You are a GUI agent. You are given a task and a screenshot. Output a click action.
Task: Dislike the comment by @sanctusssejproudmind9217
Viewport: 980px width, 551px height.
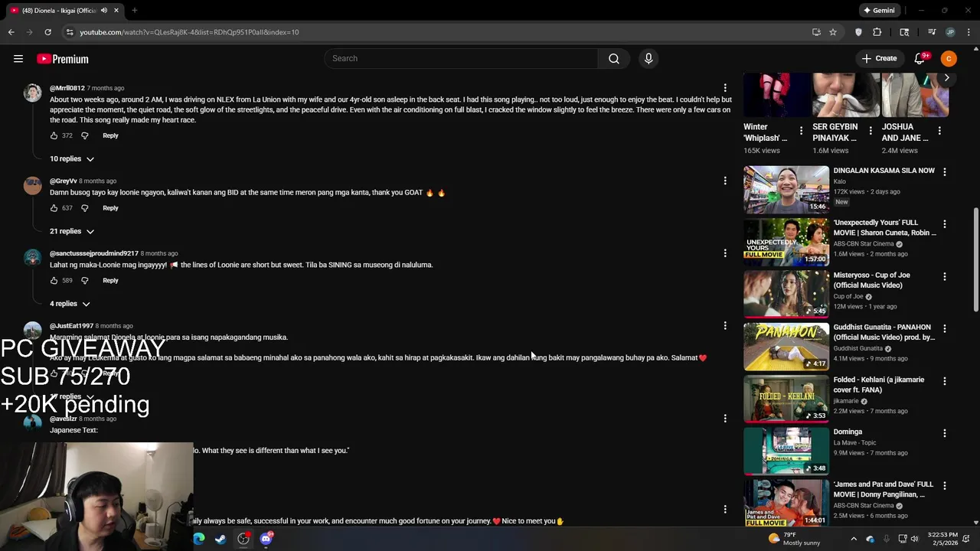tap(85, 281)
